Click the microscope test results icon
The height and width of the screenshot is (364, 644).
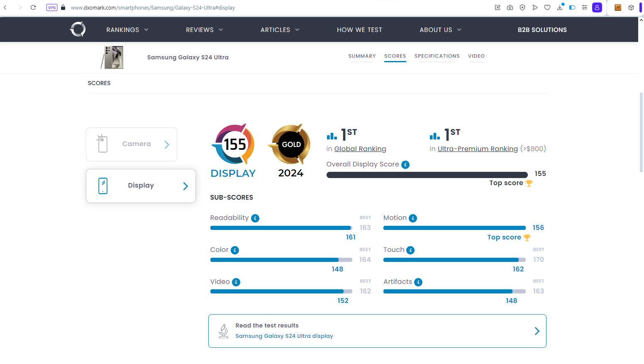(x=223, y=331)
